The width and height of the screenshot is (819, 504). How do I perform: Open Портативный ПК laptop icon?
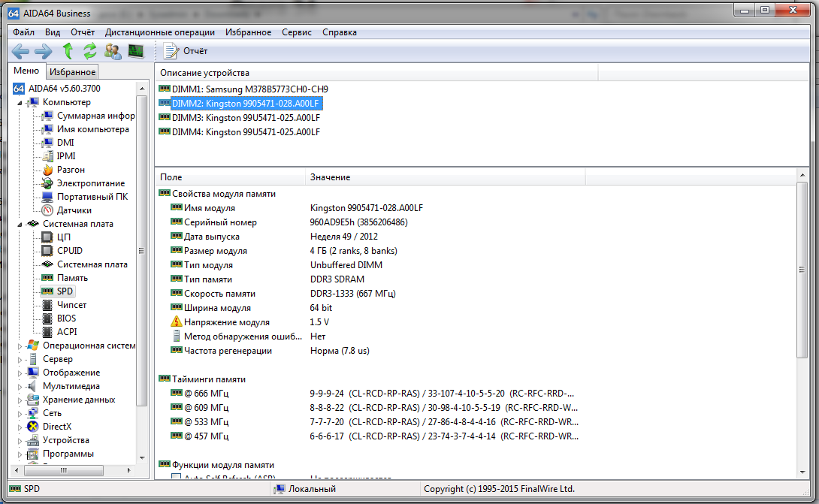[47, 197]
